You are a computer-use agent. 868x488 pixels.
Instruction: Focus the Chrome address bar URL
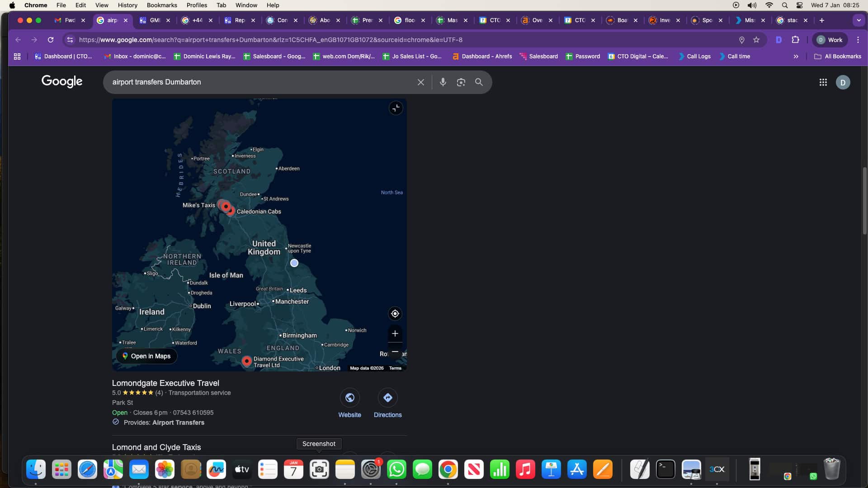point(270,40)
